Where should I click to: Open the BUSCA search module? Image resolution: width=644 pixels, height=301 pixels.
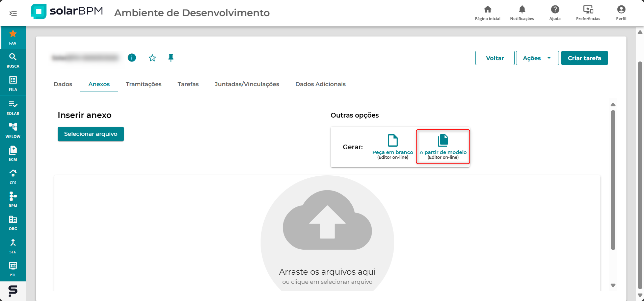click(13, 60)
